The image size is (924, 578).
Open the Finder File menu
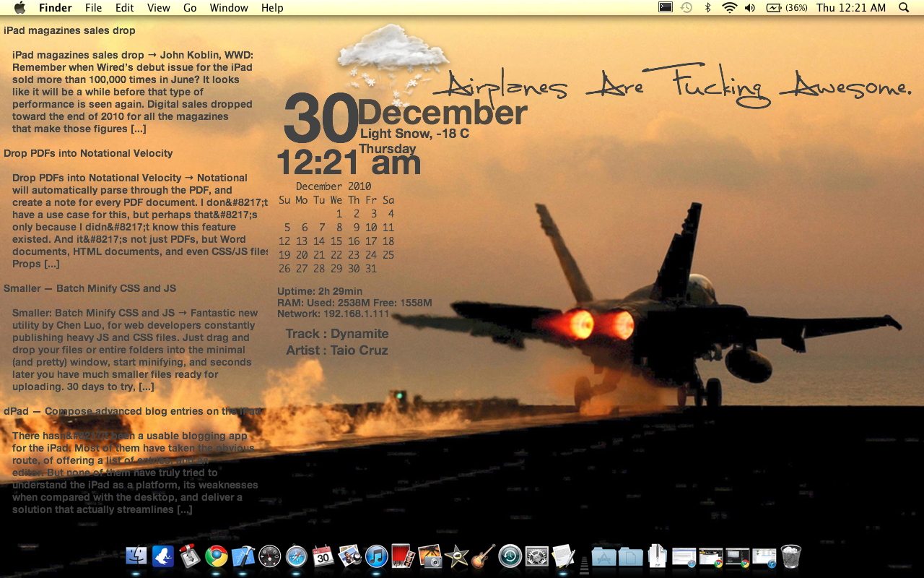click(x=93, y=8)
